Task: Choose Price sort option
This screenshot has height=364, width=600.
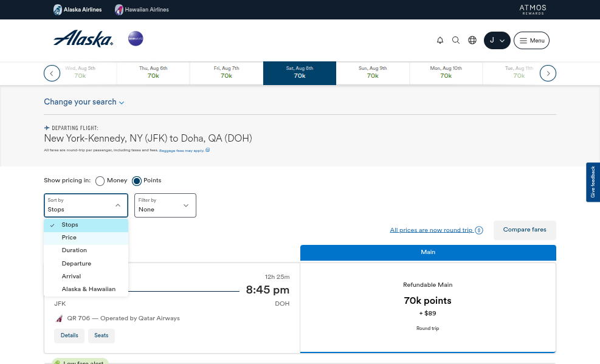Action: pyautogui.click(x=86, y=238)
